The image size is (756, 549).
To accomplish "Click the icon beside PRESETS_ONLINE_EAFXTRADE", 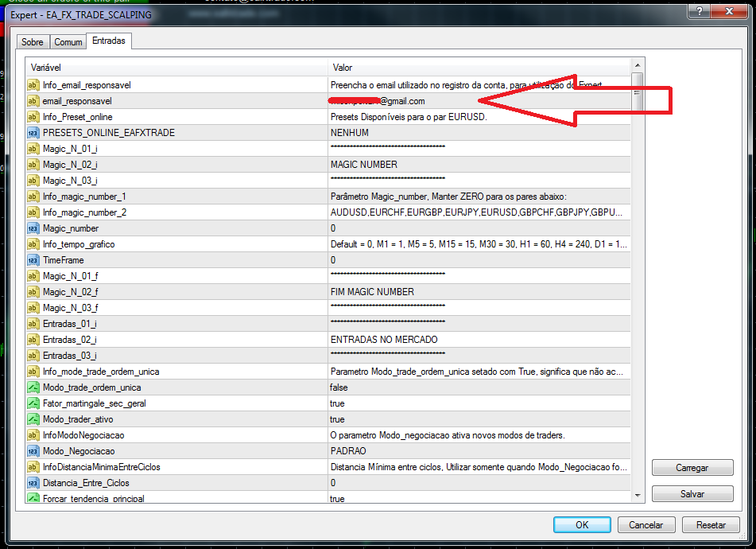I will (x=33, y=133).
